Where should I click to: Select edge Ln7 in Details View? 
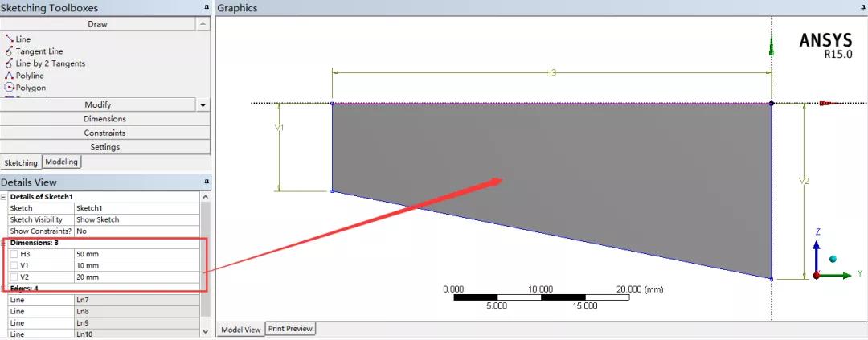pos(137,300)
